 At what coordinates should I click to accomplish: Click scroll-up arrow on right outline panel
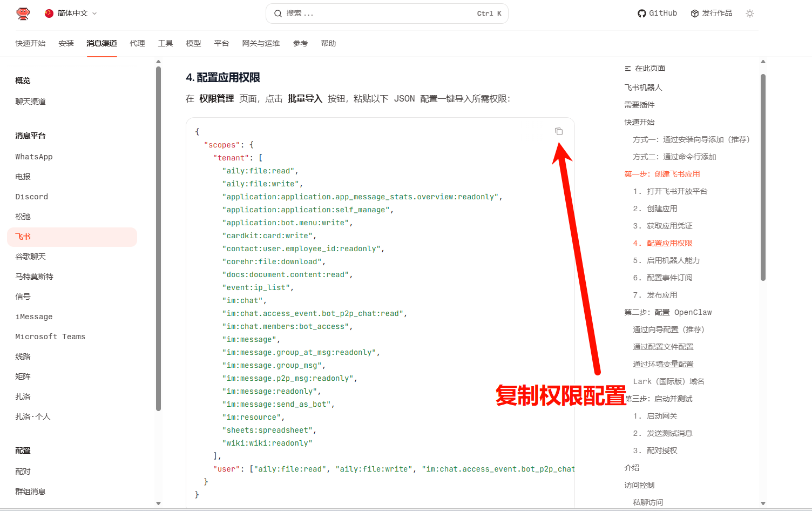(763, 62)
